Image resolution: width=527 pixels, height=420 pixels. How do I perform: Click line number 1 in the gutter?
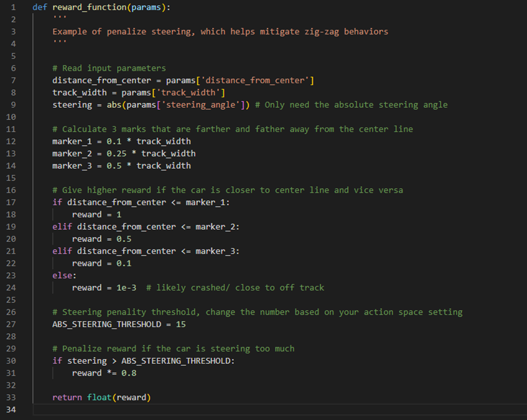click(14, 7)
